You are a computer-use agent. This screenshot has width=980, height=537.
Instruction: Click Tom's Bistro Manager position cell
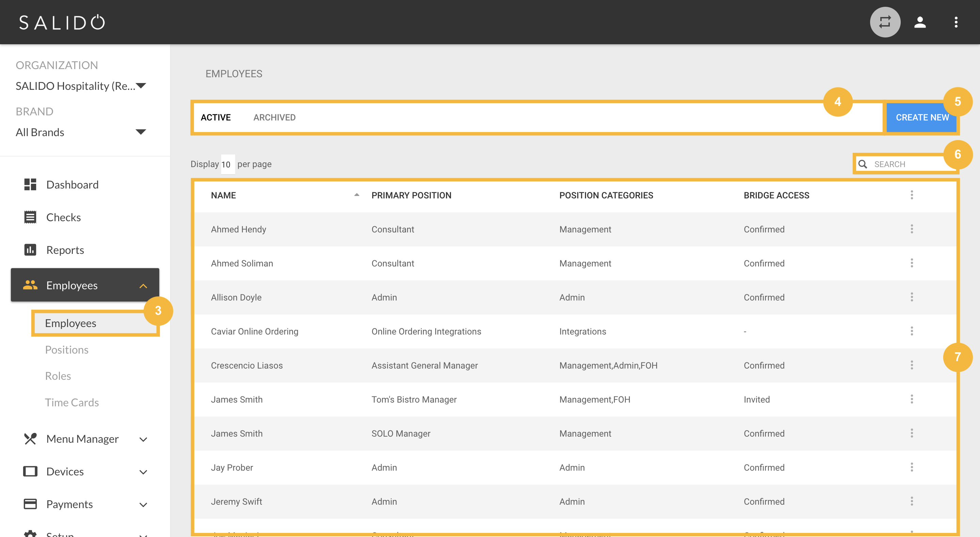(414, 399)
